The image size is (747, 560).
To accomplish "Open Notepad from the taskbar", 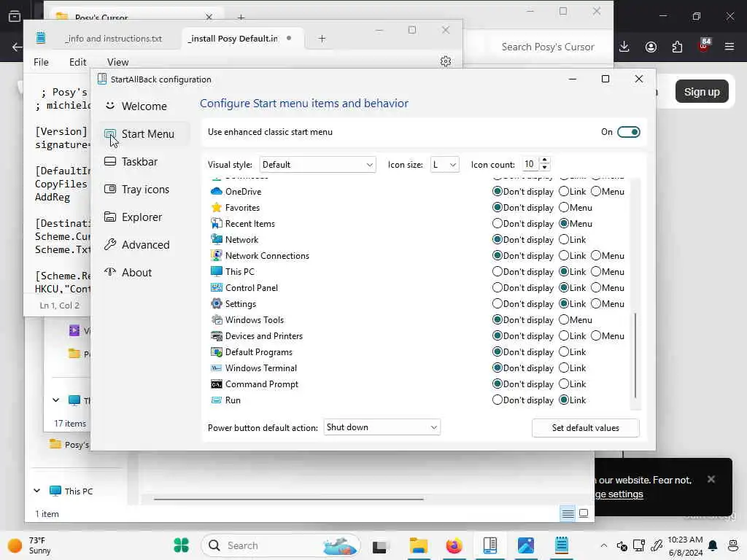I will (x=561, y=545).
